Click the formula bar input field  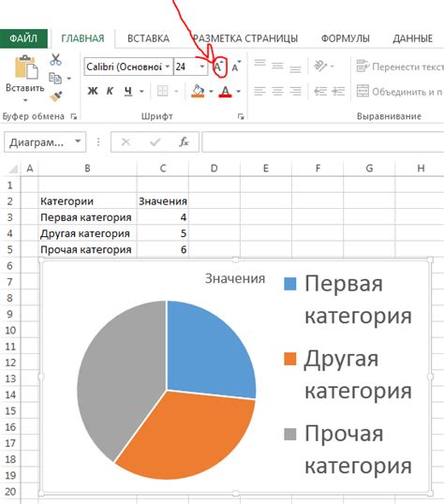tap(323, 141)
